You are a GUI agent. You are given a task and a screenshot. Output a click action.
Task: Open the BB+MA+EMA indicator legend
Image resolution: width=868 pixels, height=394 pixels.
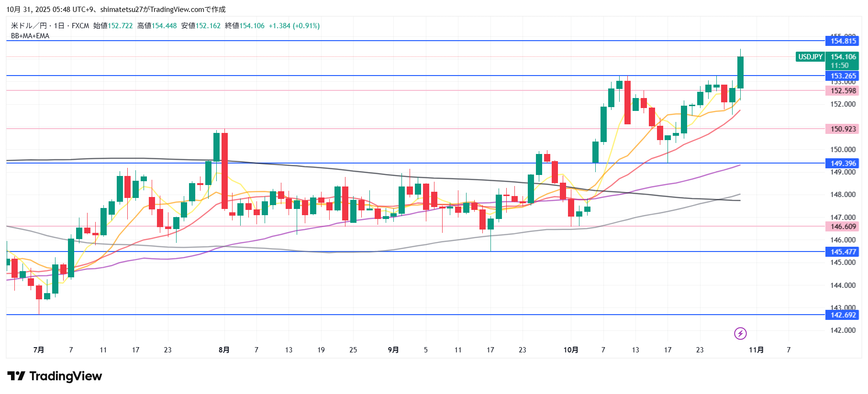(x=30, y=36)
